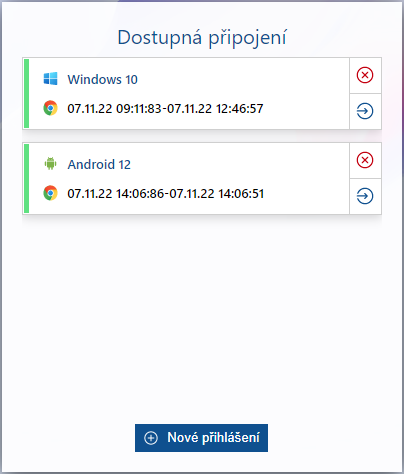The height and width of the screenshot is (474, 404).
Task: Click the Chrome icon in Windows 10 entry
Action: click(50, 108)
